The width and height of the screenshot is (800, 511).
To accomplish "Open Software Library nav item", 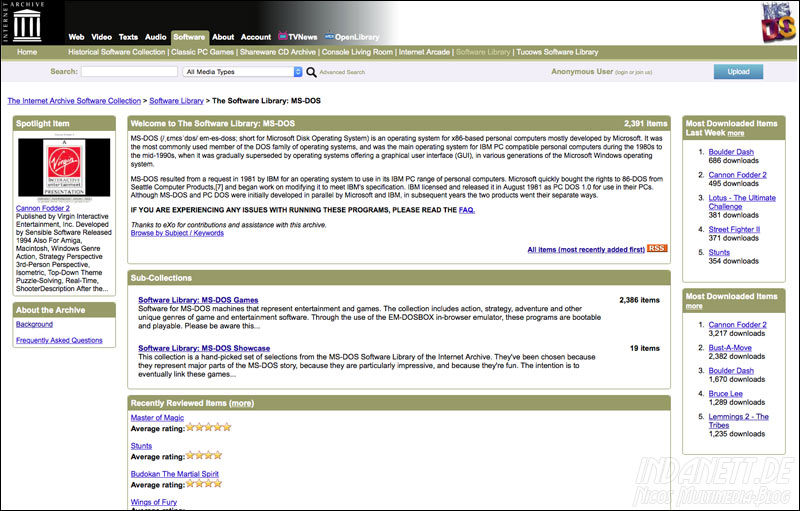I will (x=483, y=52).
